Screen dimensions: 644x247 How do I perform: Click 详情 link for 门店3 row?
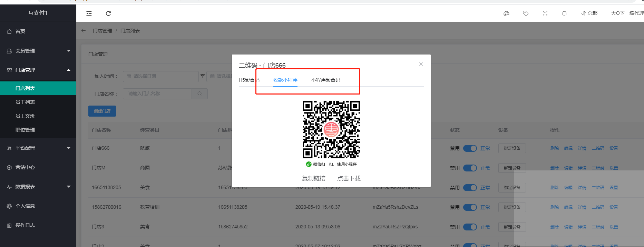tap(582, 227)
